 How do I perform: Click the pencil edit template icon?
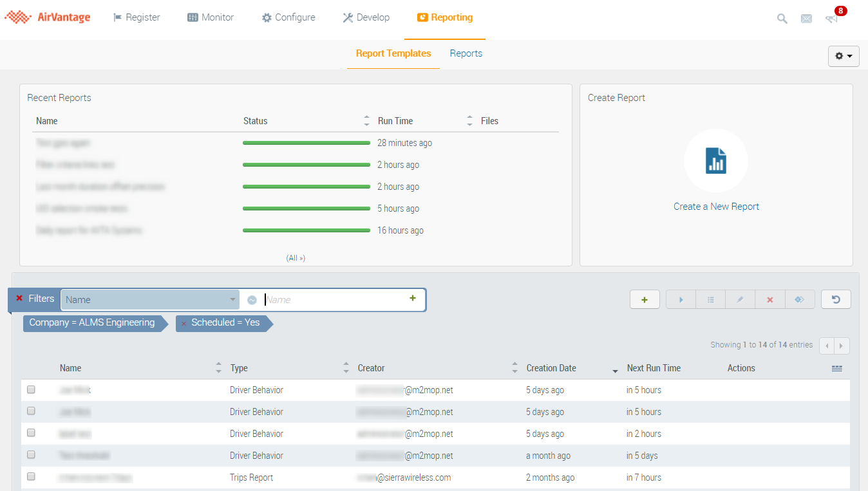click(740, 299)
